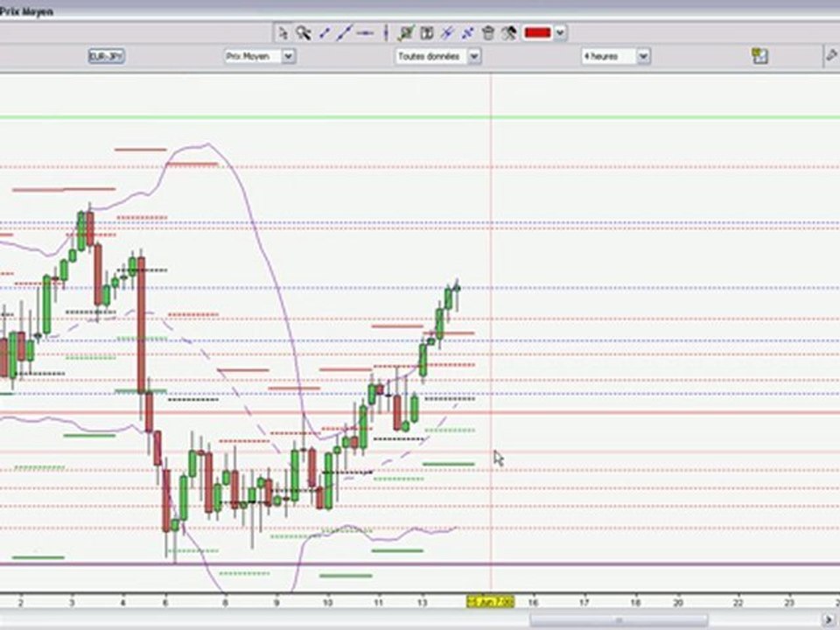Click the pencil icon at toolbar edge
840x630 pixels.
click(x=831, y=55)
